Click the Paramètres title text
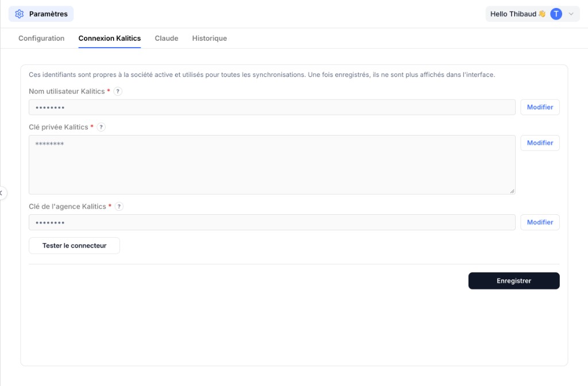Screen dimensions: 588x386 [x=48, y=14]
